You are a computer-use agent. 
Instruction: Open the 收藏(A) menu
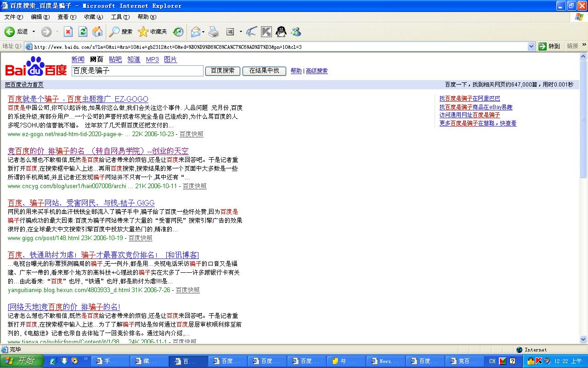coord(94,17)
